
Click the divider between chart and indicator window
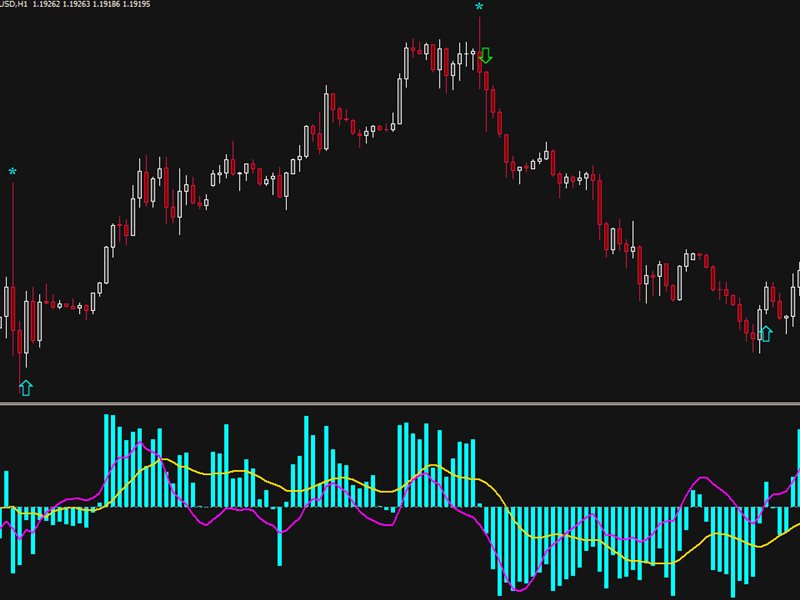point(400,404)
